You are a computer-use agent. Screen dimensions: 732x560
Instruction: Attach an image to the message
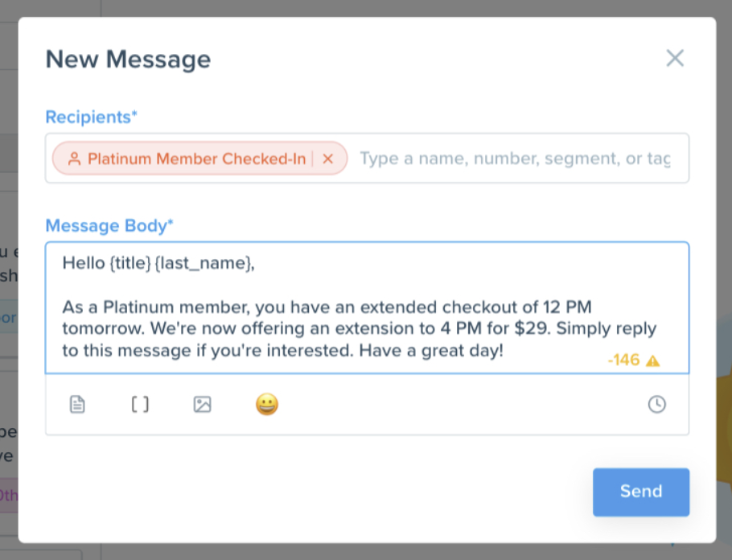(202, 405)
